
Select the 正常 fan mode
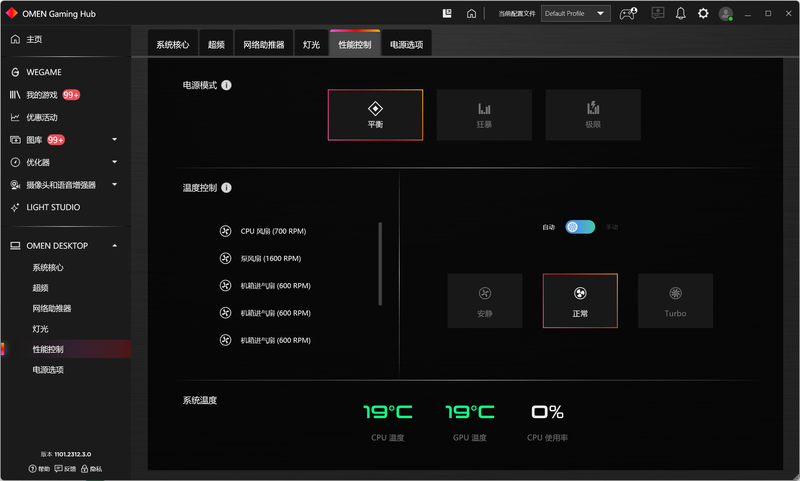580,300
